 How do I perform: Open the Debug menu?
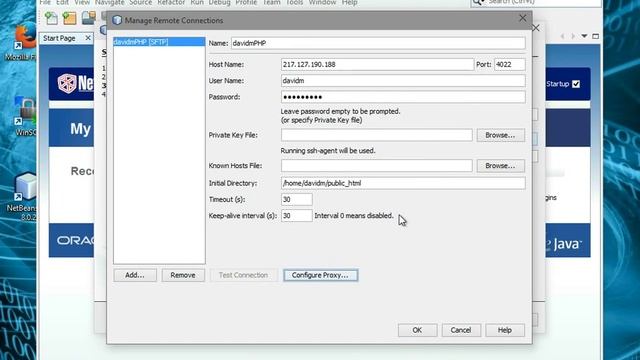220,2
